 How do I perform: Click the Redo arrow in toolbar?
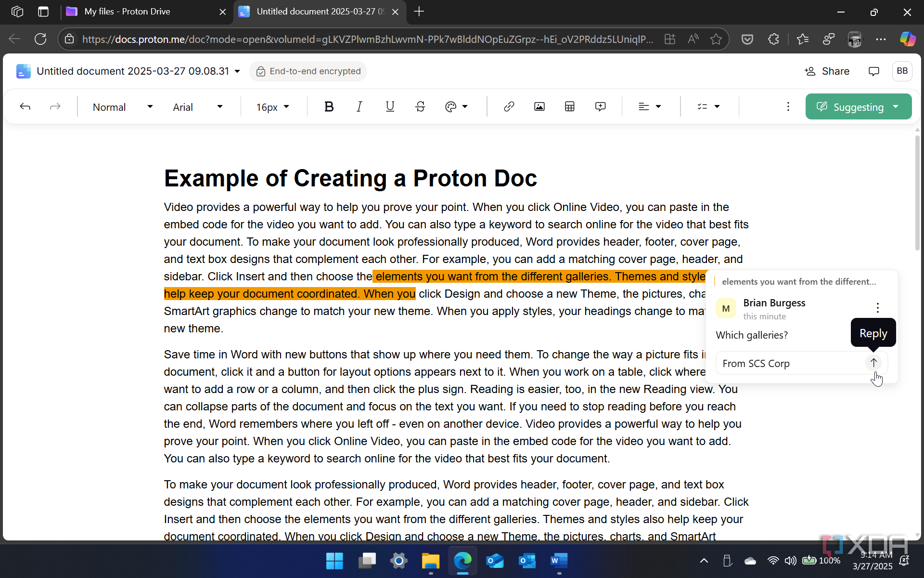tap(55, 106)
